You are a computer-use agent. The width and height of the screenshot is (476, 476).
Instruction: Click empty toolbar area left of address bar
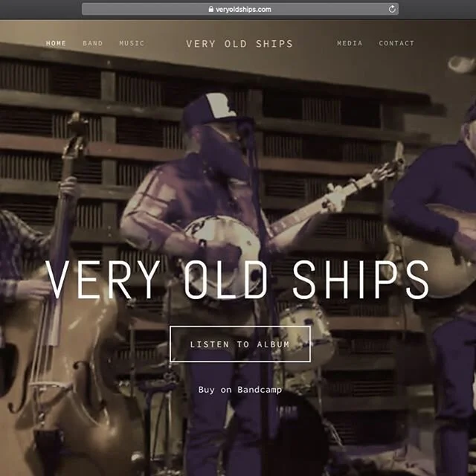tap(41, 9)
